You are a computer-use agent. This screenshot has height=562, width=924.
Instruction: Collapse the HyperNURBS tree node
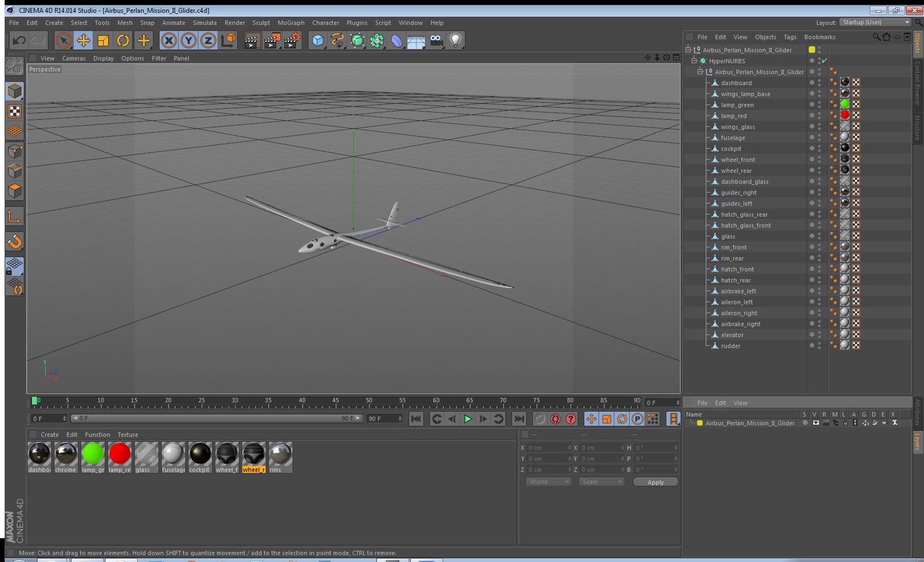694,61
